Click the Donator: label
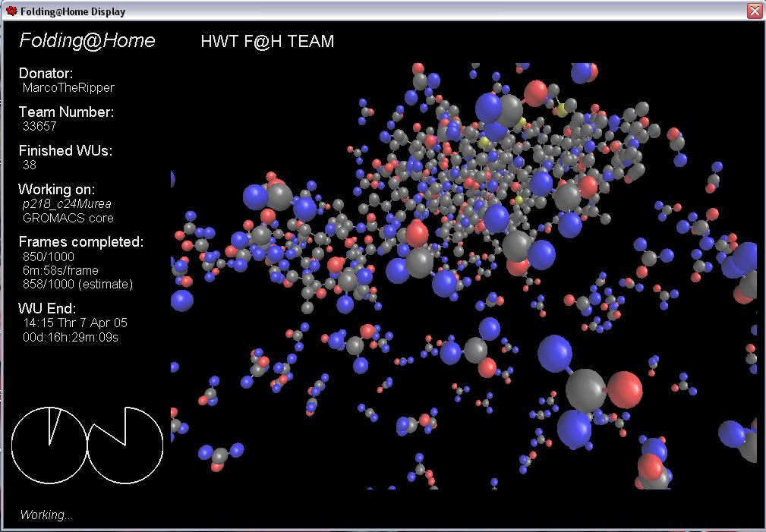Viewport: 766px width, 532px height. click(x=46, y=74)
